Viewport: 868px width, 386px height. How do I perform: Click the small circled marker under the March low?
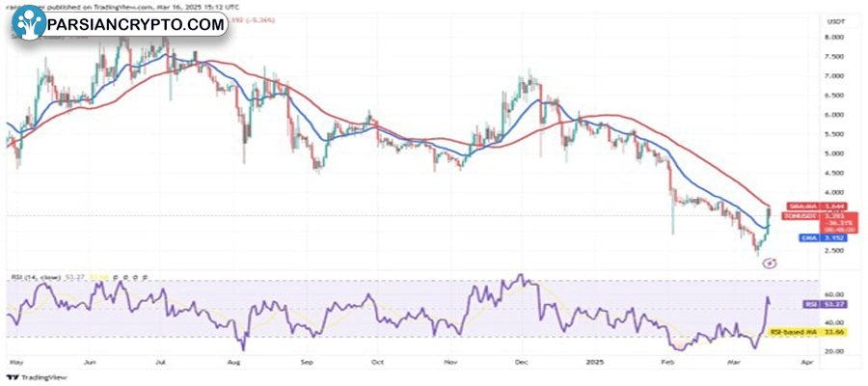coord(772,263)
